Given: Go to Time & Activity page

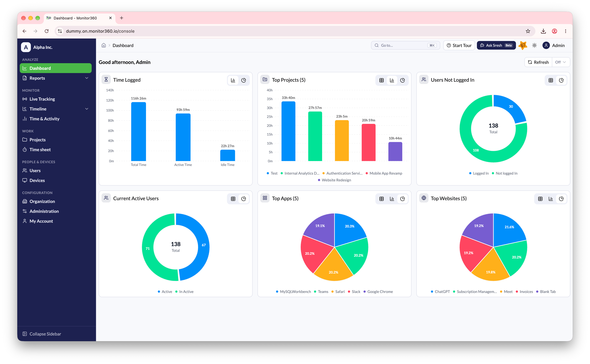Looking at the screenshot, I should 56,119.
